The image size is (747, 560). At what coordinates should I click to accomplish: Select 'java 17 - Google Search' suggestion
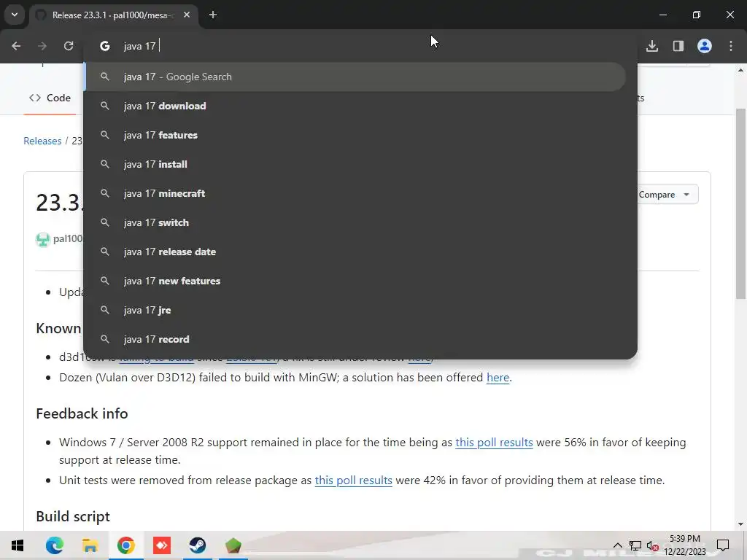point(355,77)
